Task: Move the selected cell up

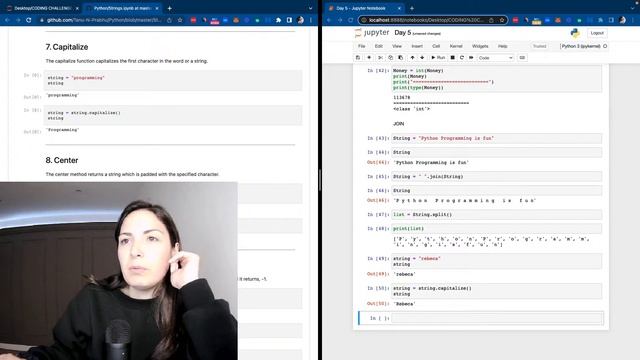Action: 412,58
